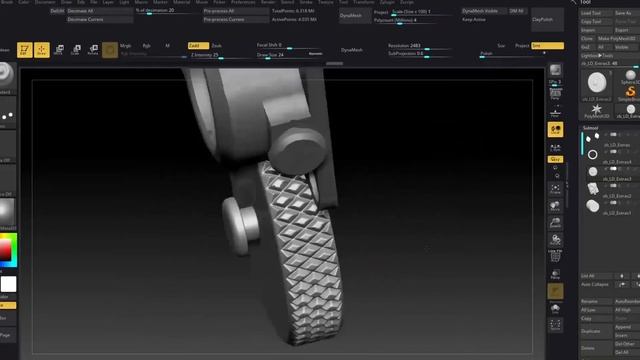This screenshot has width=640, height=360.
Task: Open the Zplugin menu
Action: tap(387, 2)
